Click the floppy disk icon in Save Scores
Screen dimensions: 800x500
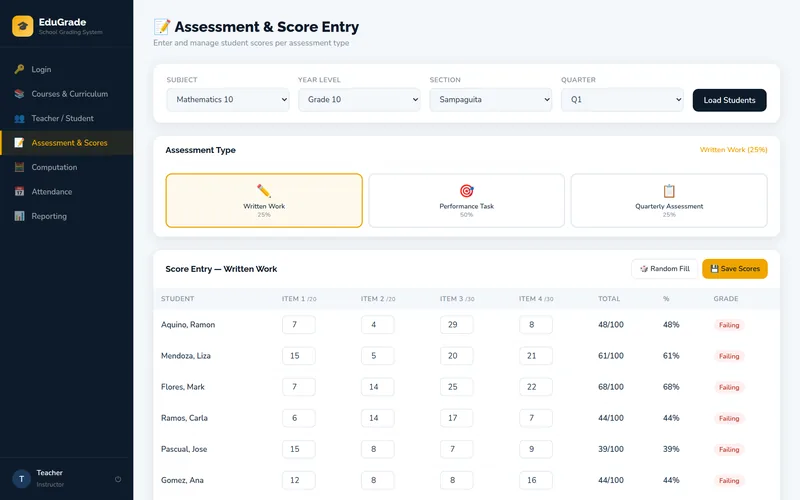click(714, 269)
